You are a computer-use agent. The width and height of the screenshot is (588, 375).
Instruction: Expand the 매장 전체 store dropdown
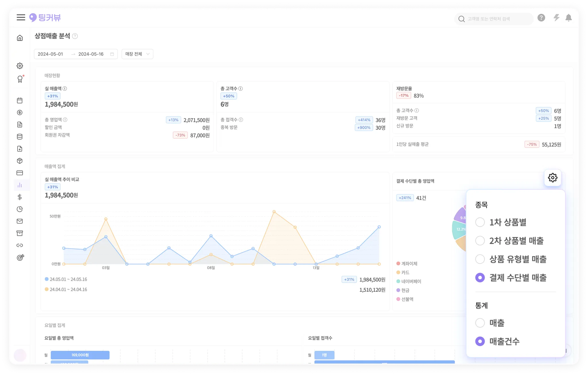pyautogui.click(x=137, y=54)
